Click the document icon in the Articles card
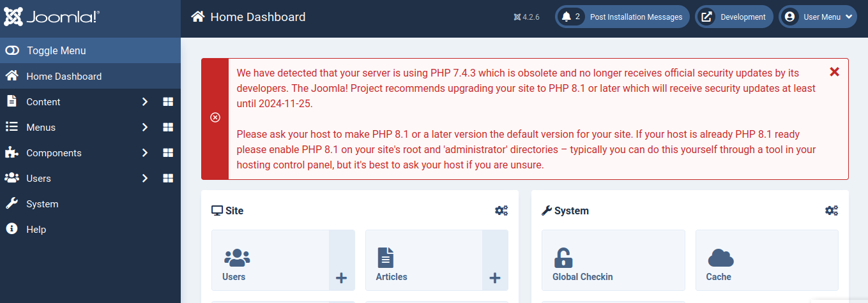The width and height of the screenshot is (868, 303). (x=385, y=258)
